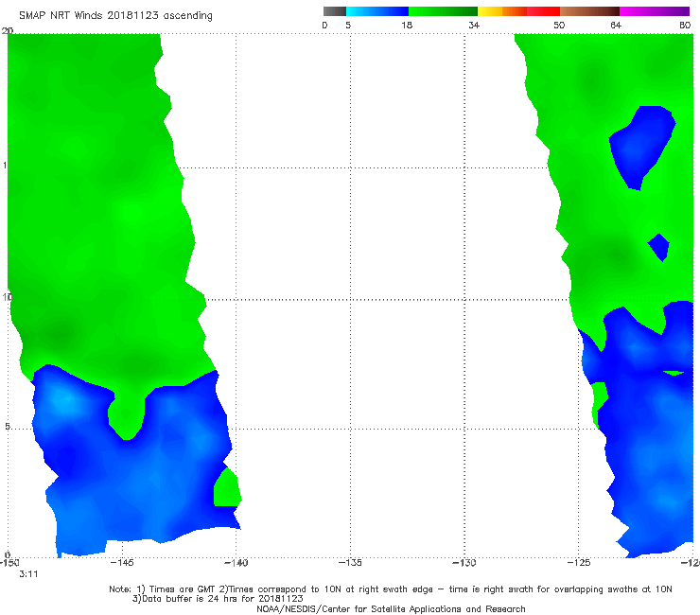Click the brown segment of the color bar
This screenshot has width=700, height=615.
(589, 11)
